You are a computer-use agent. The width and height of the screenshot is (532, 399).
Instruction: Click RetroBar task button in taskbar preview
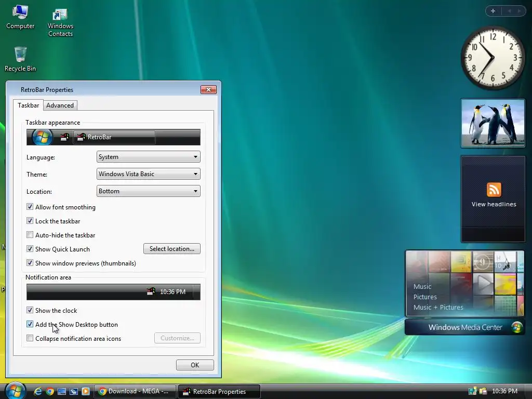(x=114, y=137)
